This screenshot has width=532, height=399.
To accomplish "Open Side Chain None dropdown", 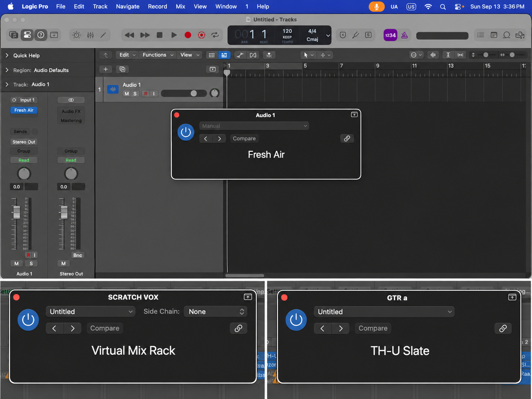I will click(x=215, y=312).
